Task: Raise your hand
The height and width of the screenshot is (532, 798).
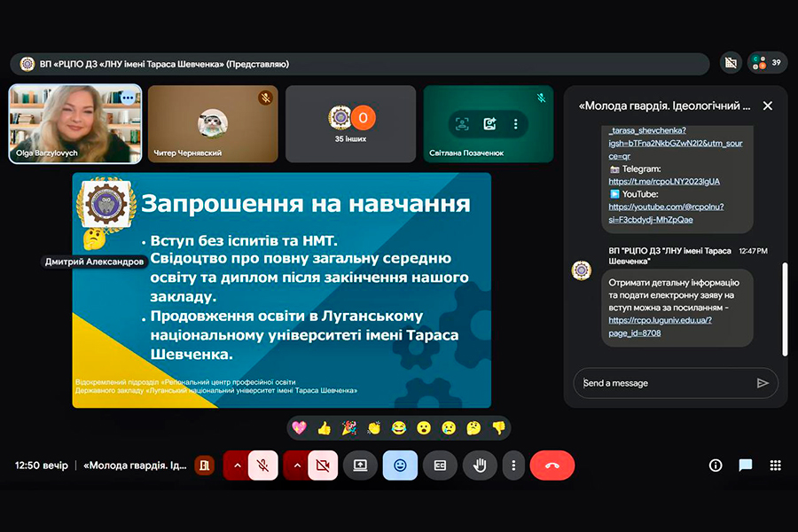Action: 480,465
